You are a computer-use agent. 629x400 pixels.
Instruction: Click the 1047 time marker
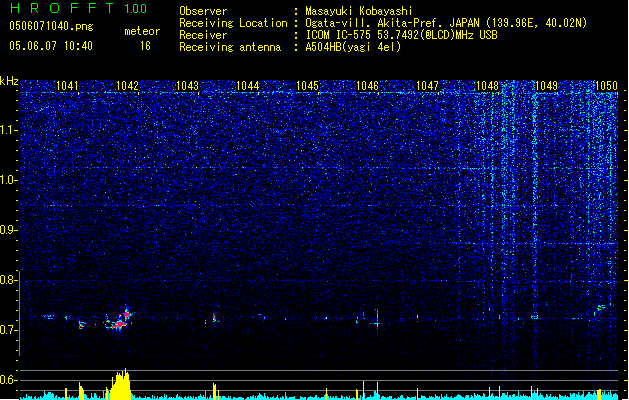(427, 86)
